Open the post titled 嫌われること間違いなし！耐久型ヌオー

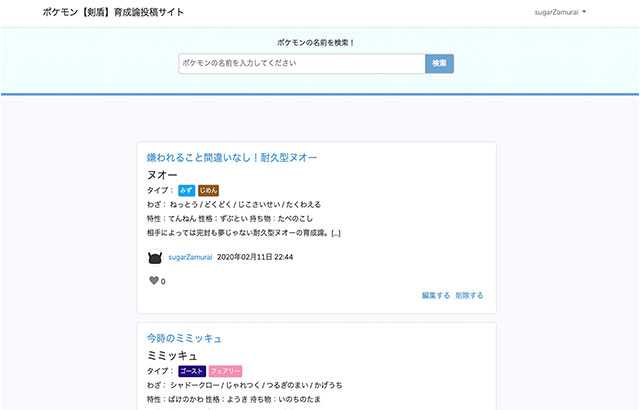[x=231, y=157]
